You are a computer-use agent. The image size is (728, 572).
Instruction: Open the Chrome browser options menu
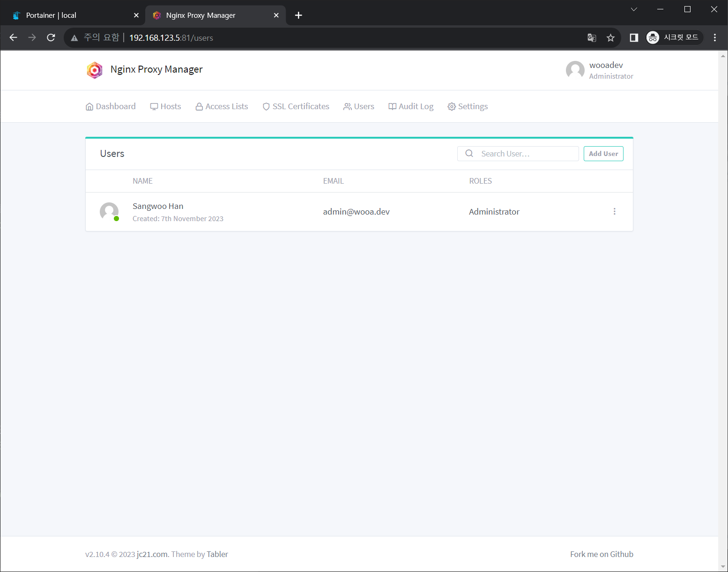click(x=714, y=37)
